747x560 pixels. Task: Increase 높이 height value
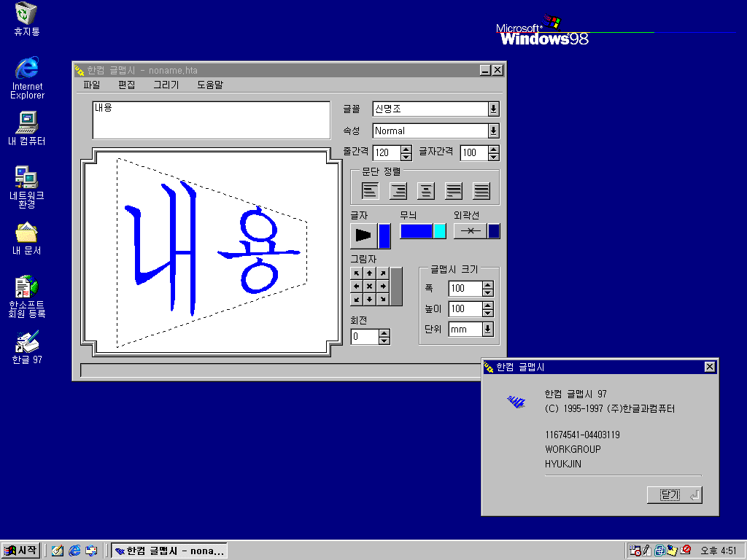pyautogui.click(x=488, y=306)
